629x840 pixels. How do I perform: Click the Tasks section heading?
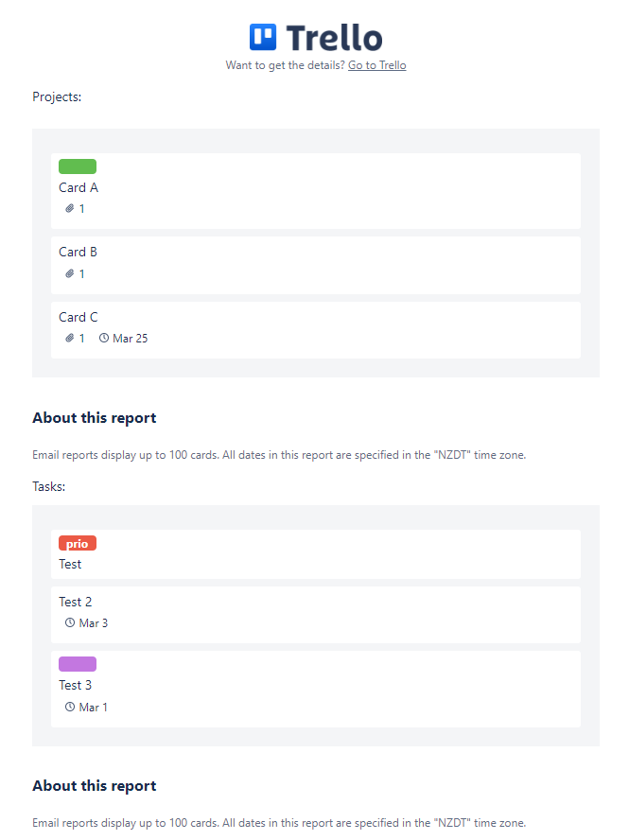(x=48, y=486)
